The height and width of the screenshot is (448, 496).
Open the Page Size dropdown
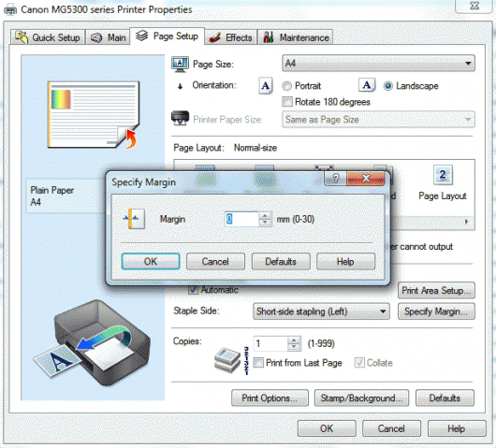378,64
